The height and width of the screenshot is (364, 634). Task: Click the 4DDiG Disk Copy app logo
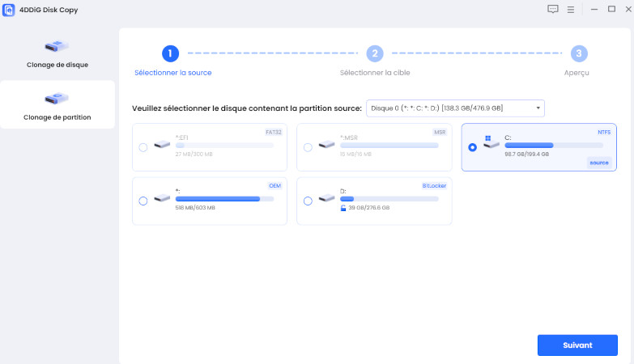[9, 10]
